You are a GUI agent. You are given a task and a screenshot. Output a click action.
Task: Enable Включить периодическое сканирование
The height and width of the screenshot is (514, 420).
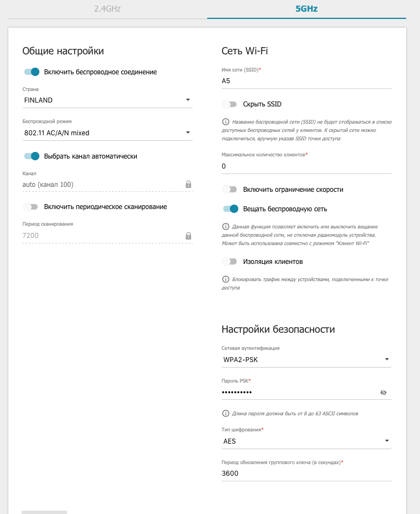(x=31, y=207)
